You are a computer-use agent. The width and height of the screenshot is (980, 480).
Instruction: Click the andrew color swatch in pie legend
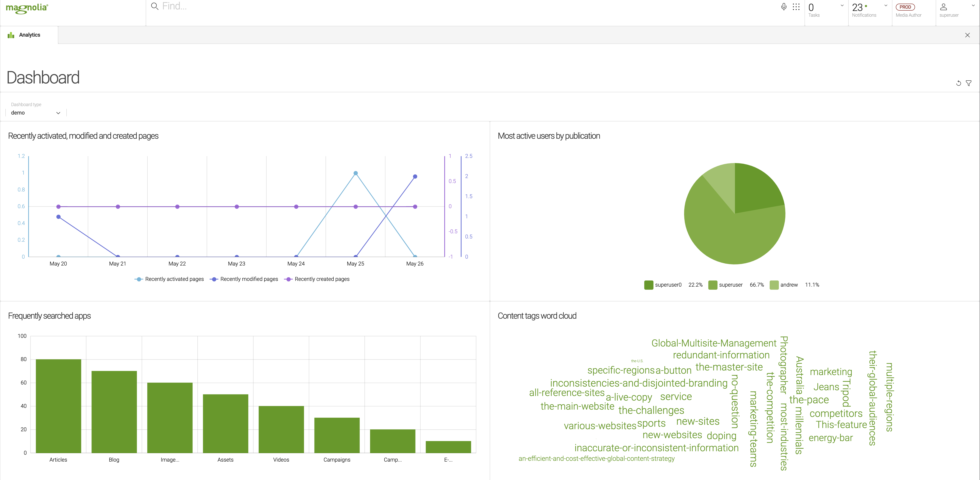pos(774,285)
